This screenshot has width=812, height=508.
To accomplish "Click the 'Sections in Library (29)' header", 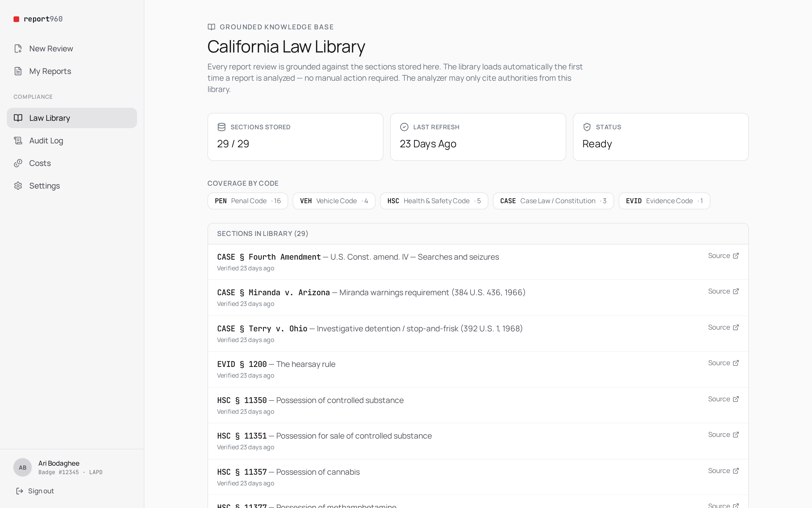I will point(262,233).
